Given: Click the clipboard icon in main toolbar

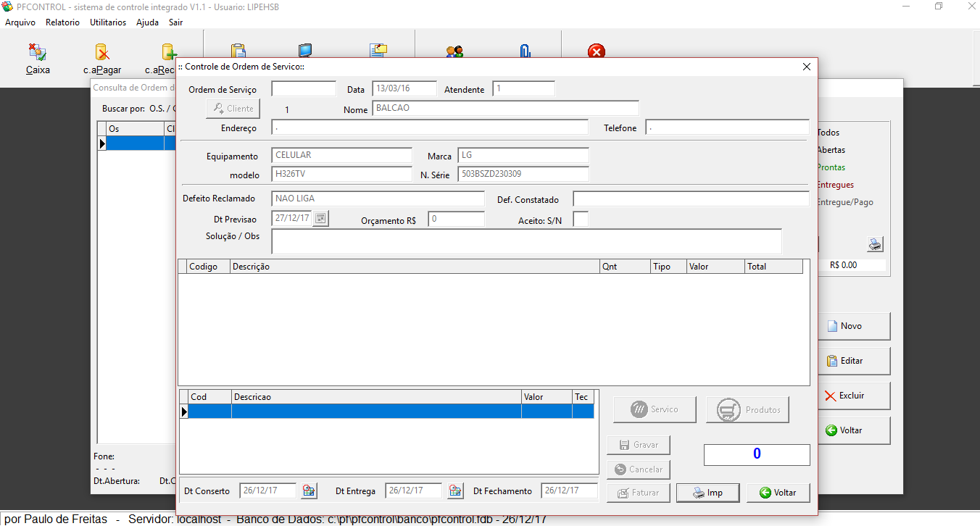Looking at the screenshot, I should tap(238, 51).
